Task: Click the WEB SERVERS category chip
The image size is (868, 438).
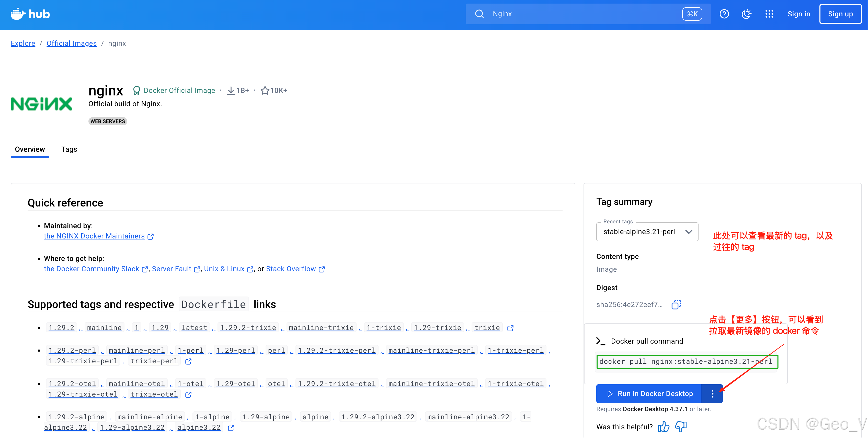Action: tap(108, 121)
